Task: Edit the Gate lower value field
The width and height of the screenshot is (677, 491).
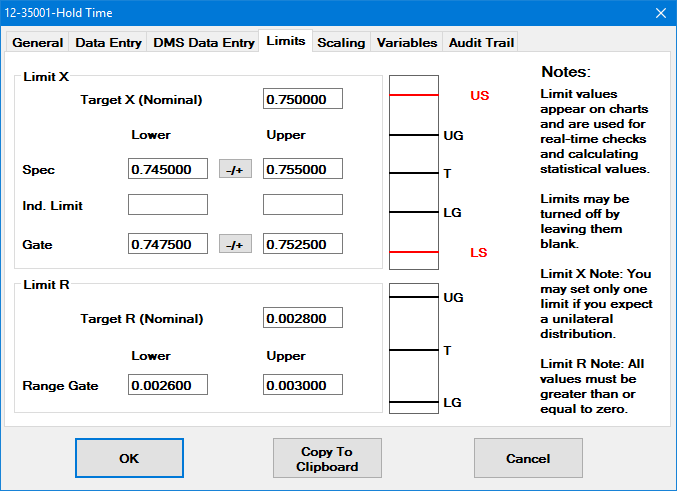Action: click(168, 244)
